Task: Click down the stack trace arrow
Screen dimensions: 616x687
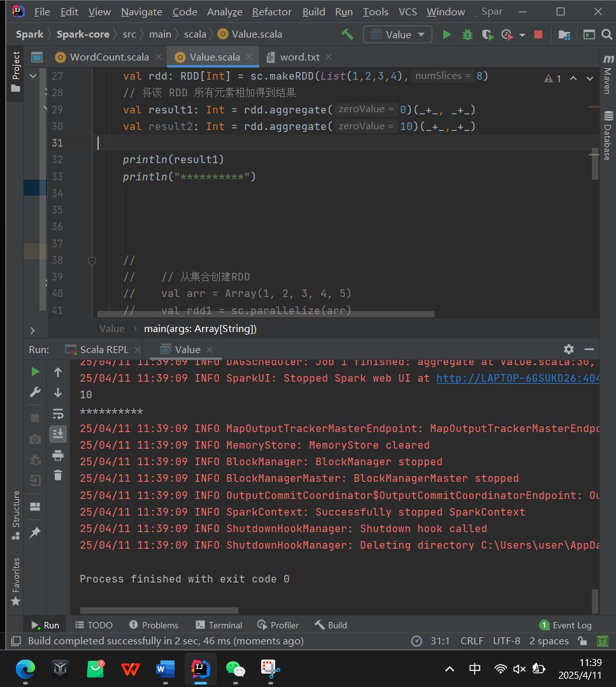Action: (58, 393)
